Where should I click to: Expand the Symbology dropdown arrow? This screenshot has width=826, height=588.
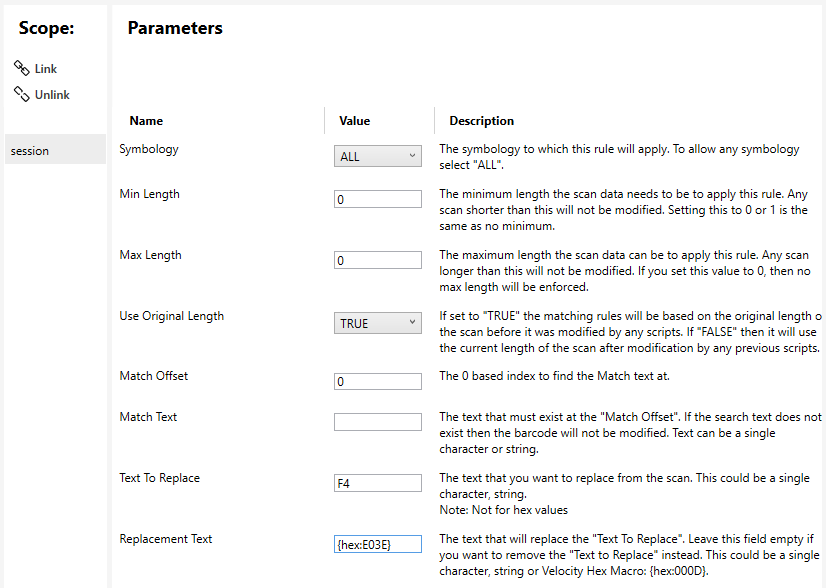point(414,156)
